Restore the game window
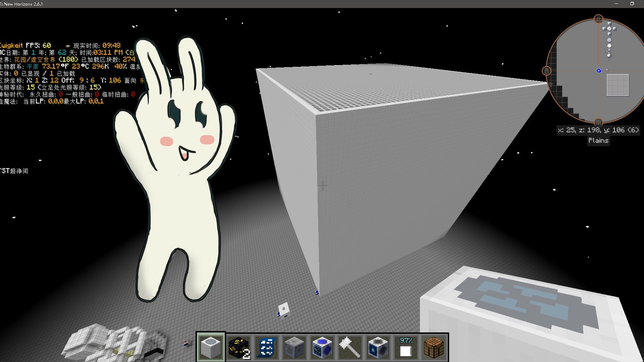 [x=632, y=4]
